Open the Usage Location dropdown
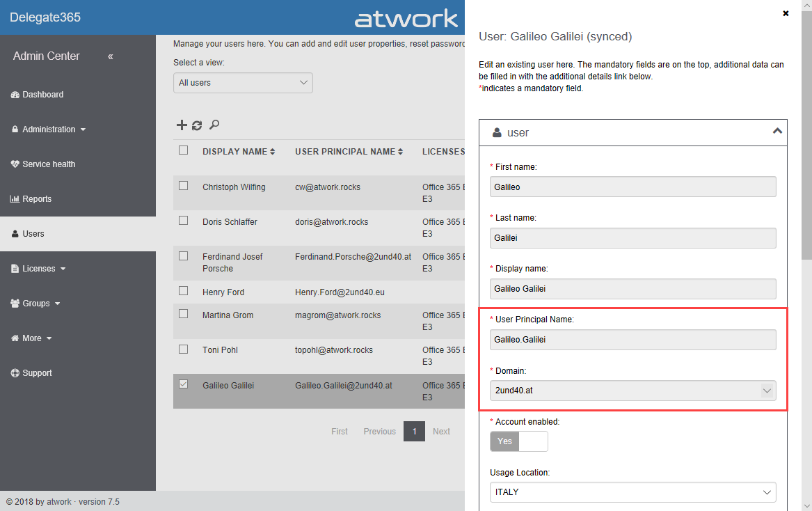Image resolution: width=812 pixels, height=511 pixels. pyautogui.click(x=632, y=492)
